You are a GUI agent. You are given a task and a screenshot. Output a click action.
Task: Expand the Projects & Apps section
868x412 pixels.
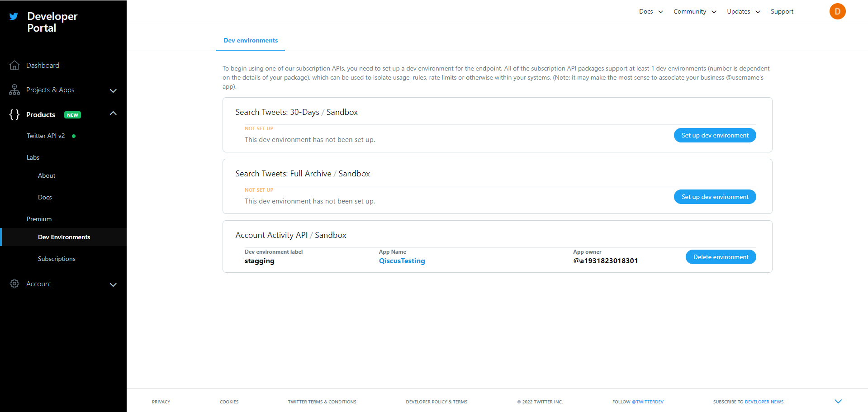[x=113, y=90]
